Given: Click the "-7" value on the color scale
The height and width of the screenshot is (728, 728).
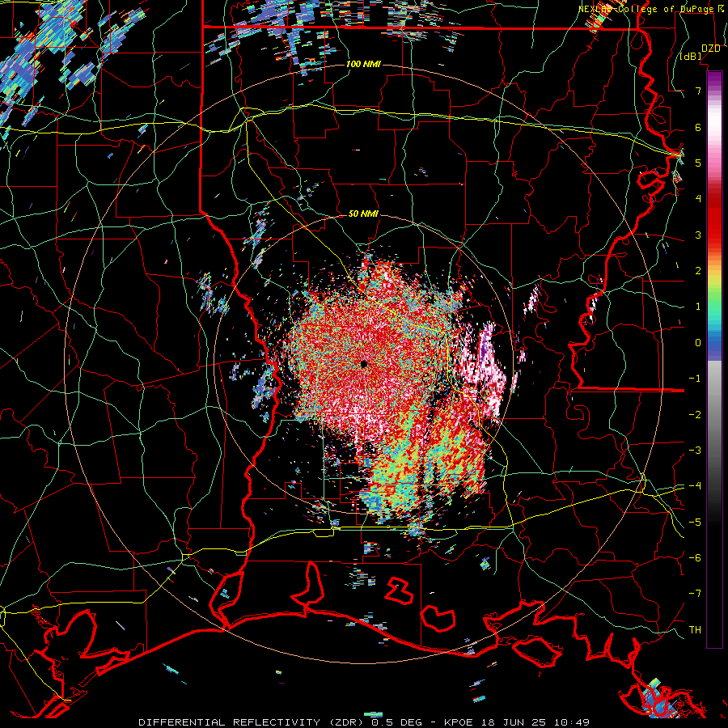Looking at the screenshot, I should coord(695,594).
